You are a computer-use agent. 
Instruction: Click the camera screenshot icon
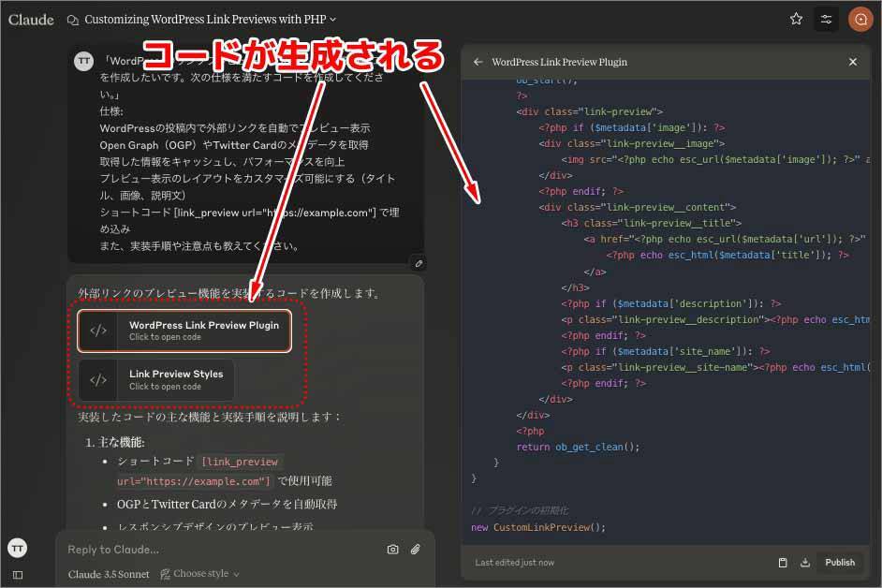point(393,550)
